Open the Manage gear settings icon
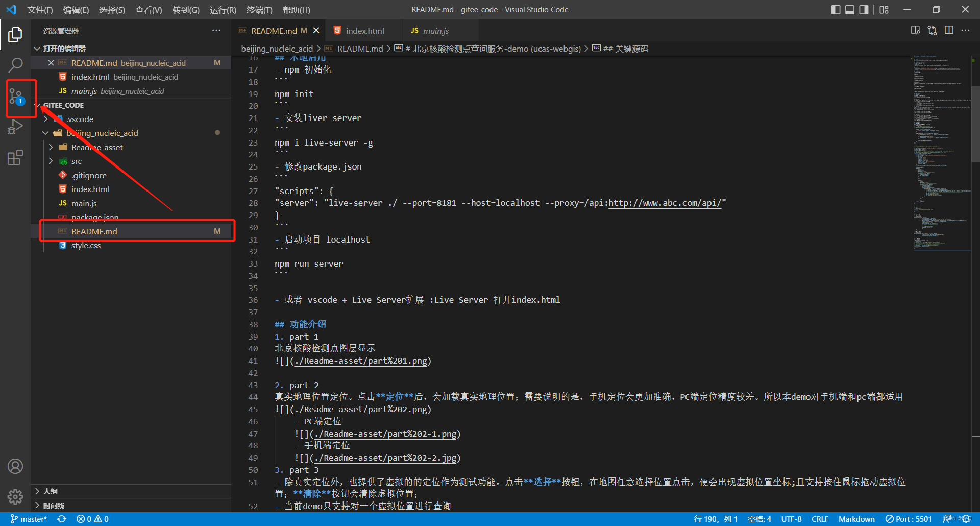 (x=15, y=496)
